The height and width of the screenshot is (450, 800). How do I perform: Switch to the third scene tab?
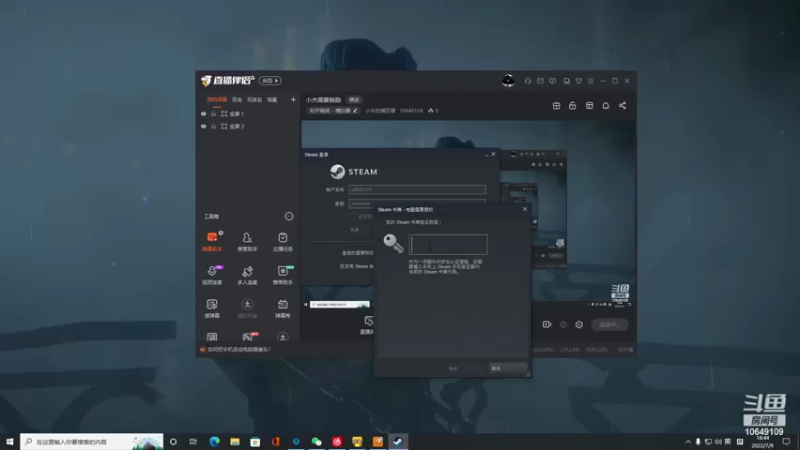(x=254, y=99)
